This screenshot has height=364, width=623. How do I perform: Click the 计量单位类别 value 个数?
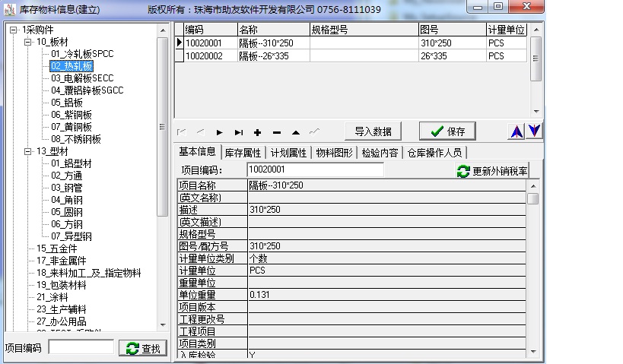[387, 258]
